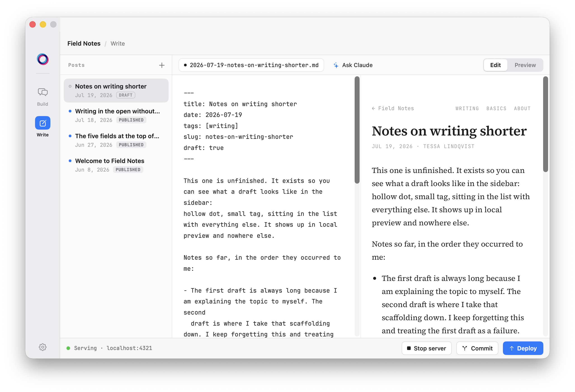
Task: Select post The five fields at the top of...
Action: [x=116, y=140]
